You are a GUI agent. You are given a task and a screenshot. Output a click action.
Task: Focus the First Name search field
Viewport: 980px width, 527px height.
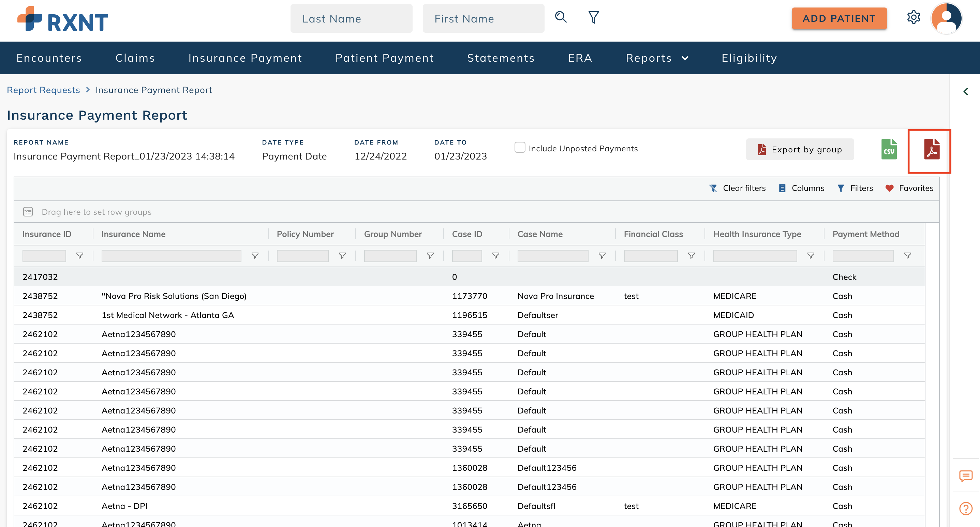483,19
